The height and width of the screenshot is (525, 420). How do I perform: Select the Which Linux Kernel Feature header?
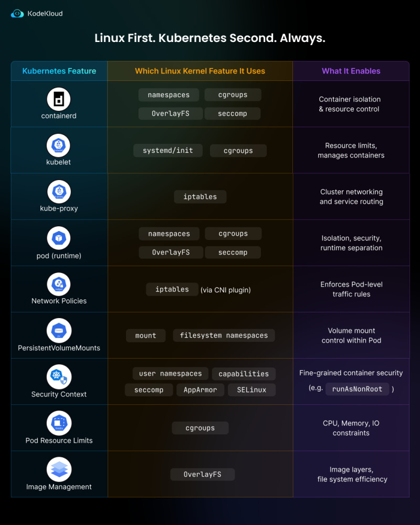[200, 71]
